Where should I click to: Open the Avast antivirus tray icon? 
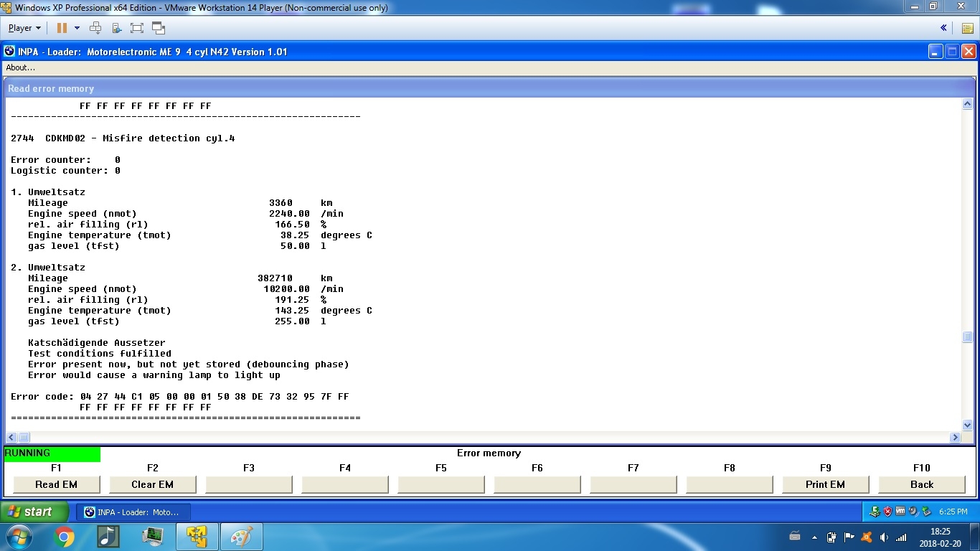(866, 537)
